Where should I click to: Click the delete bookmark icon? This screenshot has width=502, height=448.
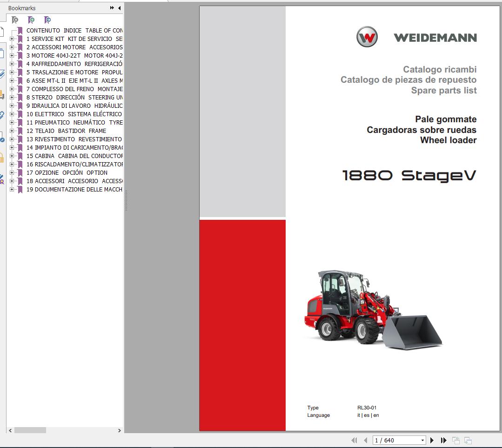[15, 20]
